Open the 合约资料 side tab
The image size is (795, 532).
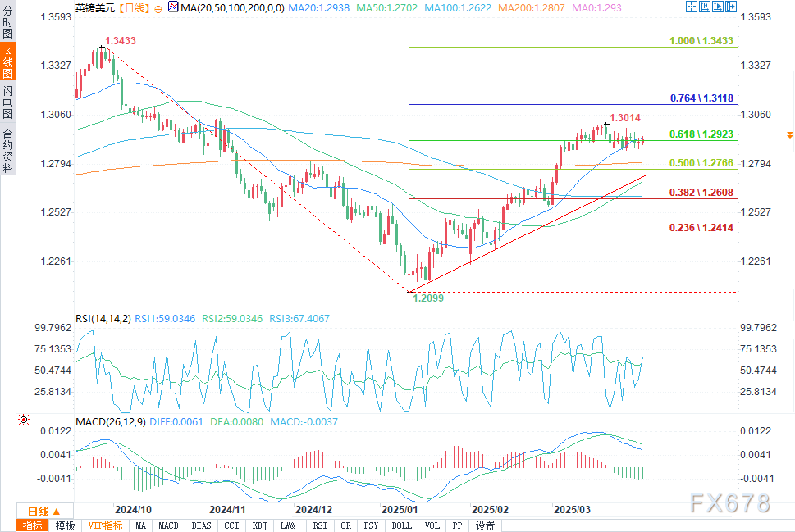pyautogui.click(x=7, y=151)
